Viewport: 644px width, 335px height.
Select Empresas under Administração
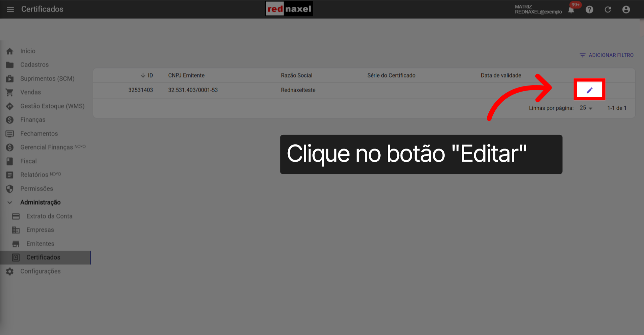coord(40,230)
